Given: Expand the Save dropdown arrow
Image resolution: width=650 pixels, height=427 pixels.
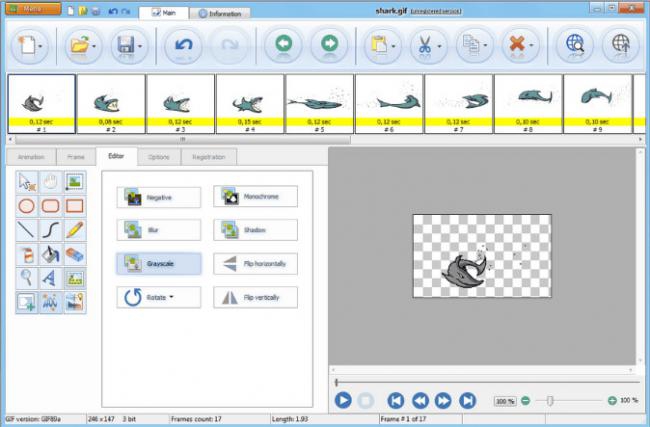Looking at the screenshot, I should pos(140,46).
